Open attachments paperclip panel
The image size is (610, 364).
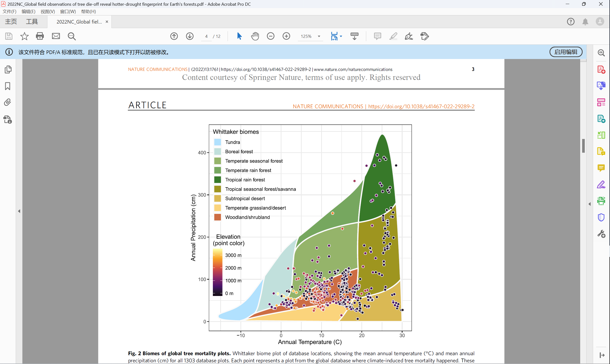[8, 103]
